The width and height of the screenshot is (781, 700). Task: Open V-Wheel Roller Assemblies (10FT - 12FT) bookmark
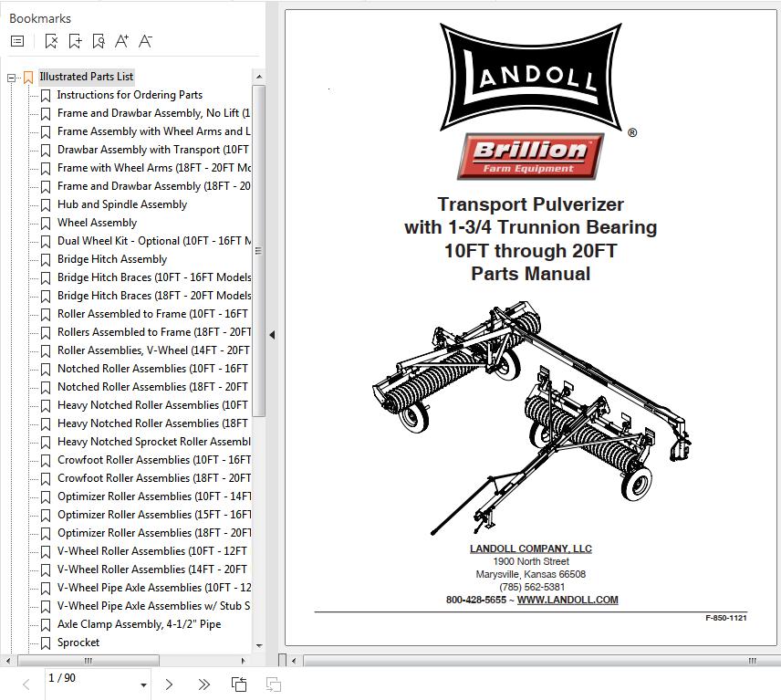pyautogui.click(x=152, y=551)
